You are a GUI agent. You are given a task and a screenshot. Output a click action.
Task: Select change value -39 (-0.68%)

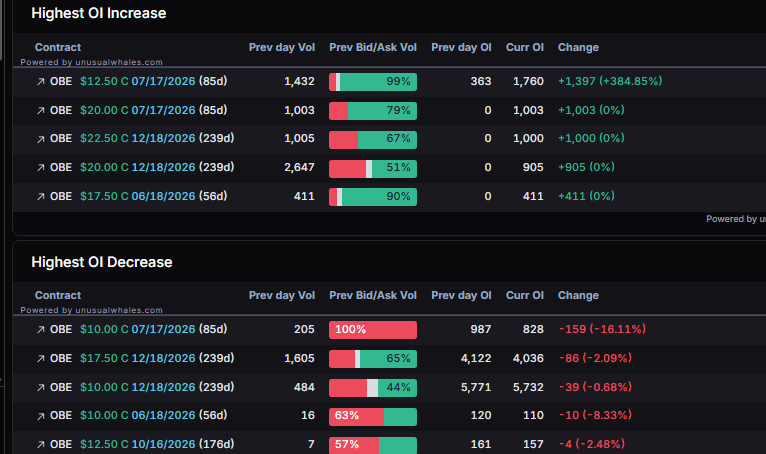pyautogui.click(x=595, y=387)
